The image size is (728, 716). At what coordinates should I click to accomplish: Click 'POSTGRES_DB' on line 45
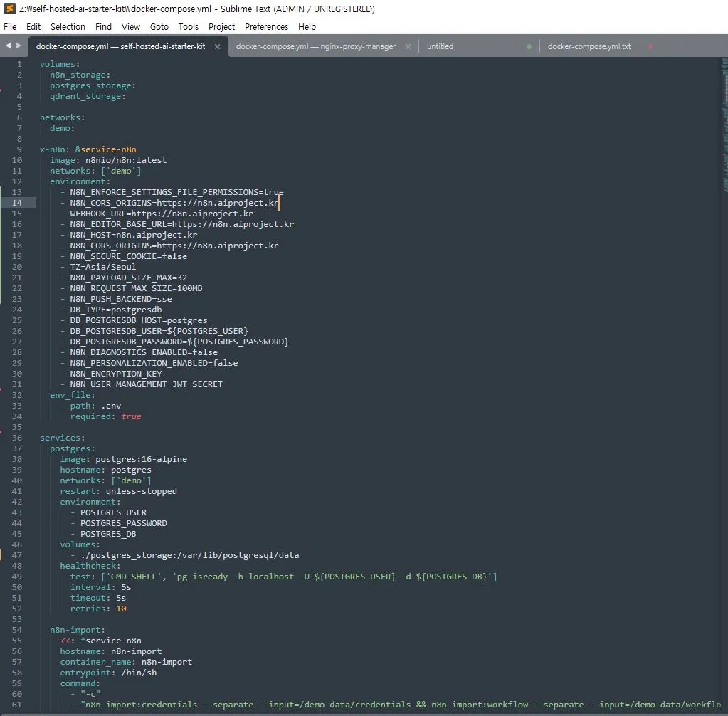[x=108, y=534]
